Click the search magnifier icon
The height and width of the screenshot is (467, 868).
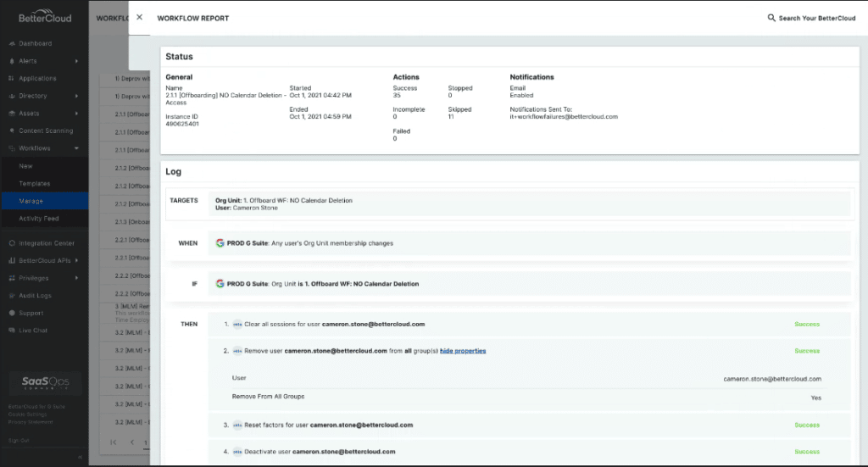(771, 18)
